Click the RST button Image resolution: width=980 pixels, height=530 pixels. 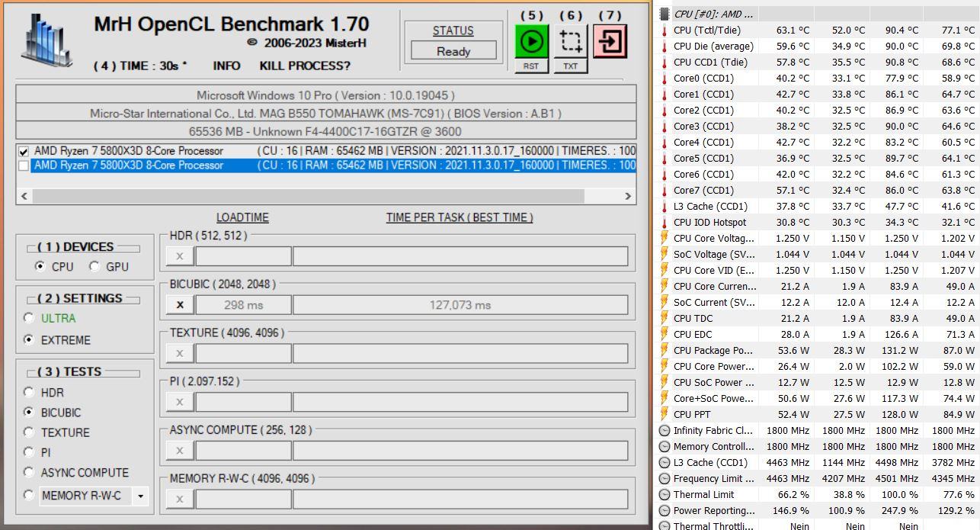531,66
